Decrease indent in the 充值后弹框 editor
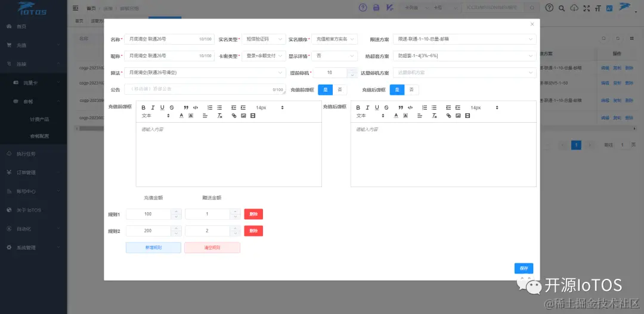The width and height of the screenshot is (644, 314). click(x=448, y=107)
